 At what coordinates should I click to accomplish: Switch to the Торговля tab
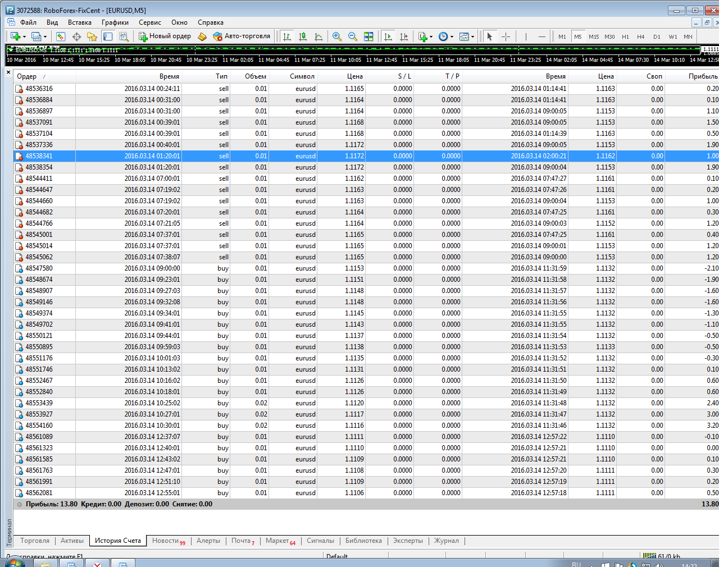tap(35, 541)
